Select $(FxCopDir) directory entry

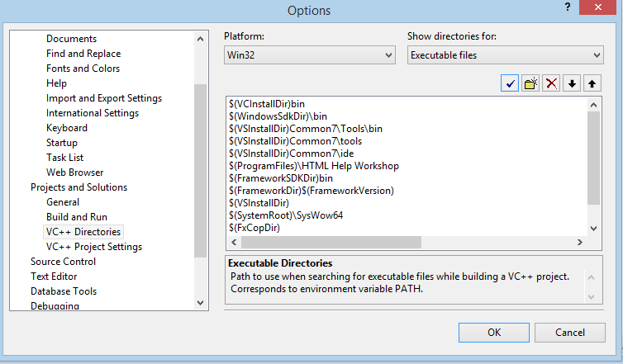click(254, 228)
